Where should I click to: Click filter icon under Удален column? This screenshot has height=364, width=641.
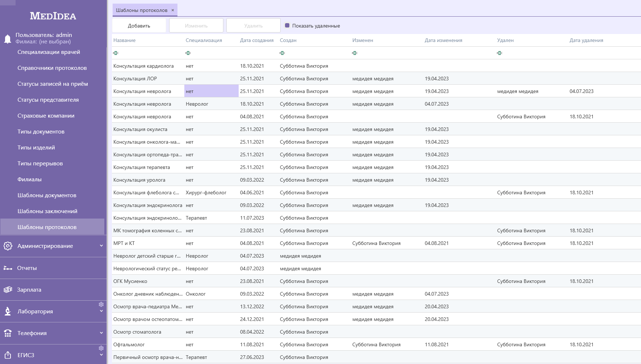click(x=499, y=53)
